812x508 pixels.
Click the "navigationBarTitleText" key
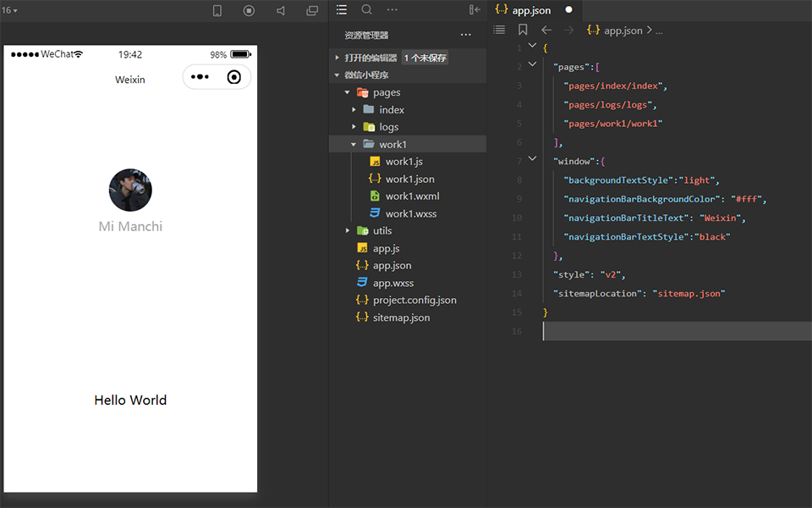click(x=626, y=218)
